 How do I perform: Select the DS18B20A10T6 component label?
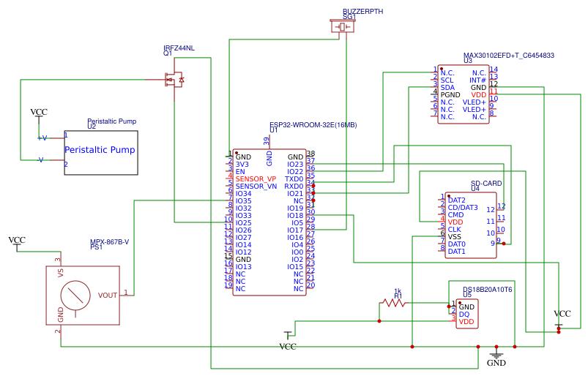click(x=487, y=290)
